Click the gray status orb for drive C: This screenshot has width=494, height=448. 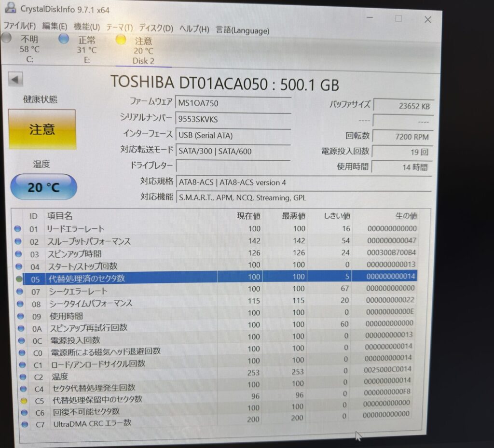(6, 38)
